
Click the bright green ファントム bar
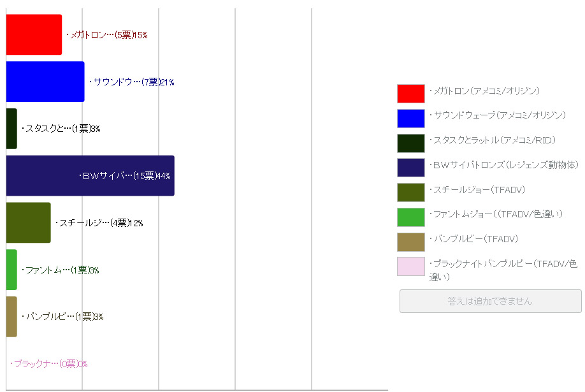tap(11, 270)
